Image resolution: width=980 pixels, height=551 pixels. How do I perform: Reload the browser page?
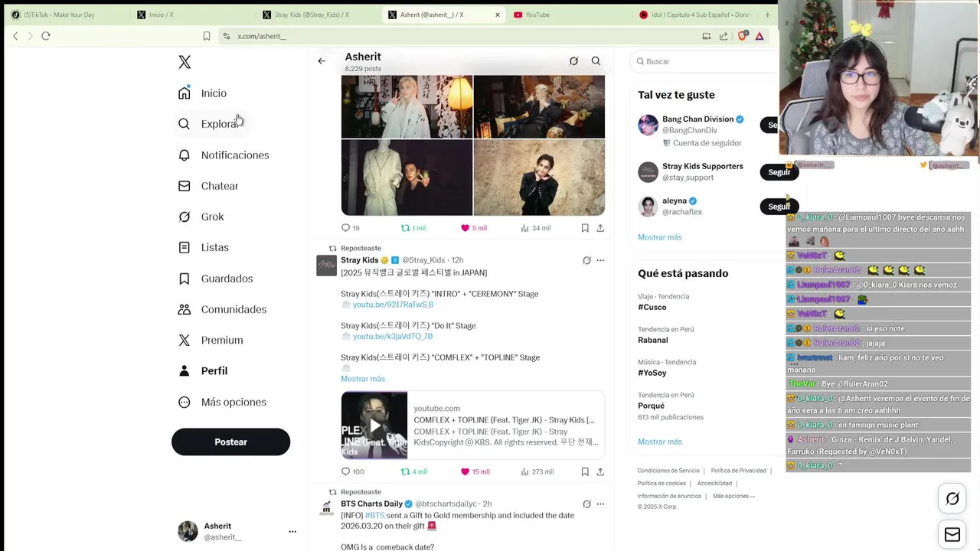point(46,36)
